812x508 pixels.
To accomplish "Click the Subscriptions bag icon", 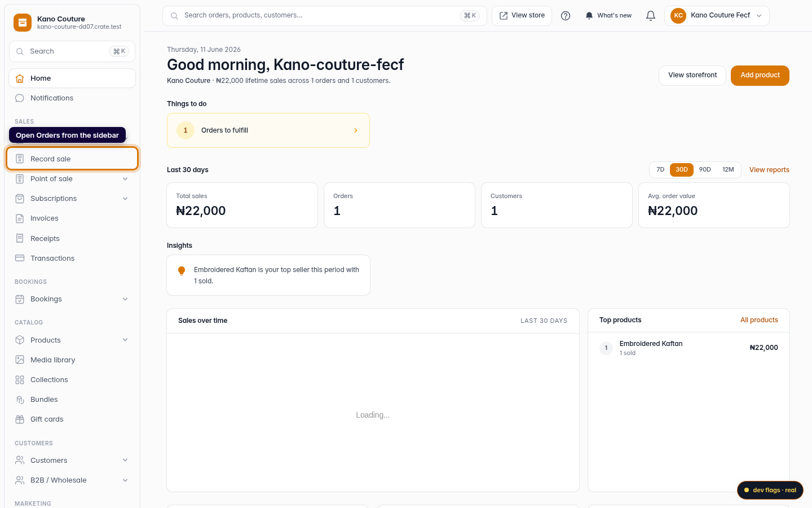I will (20, 199).
